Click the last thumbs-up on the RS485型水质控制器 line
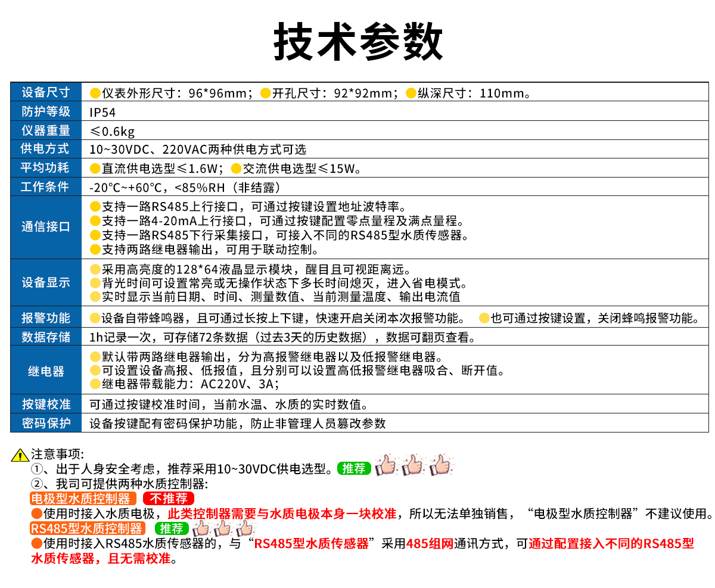Screen dimensions: 715x588 245,528
